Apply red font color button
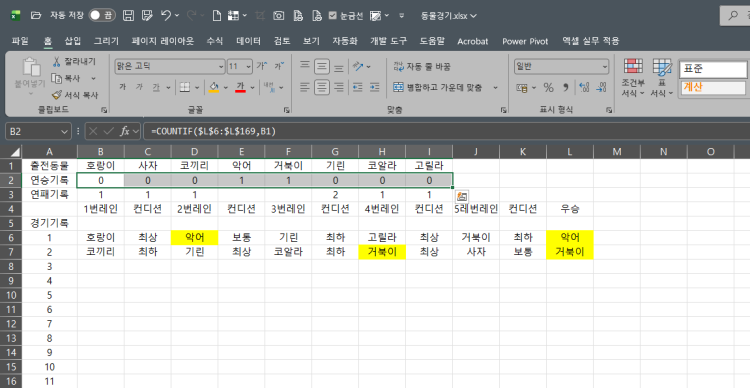 (x=241, y=88)
